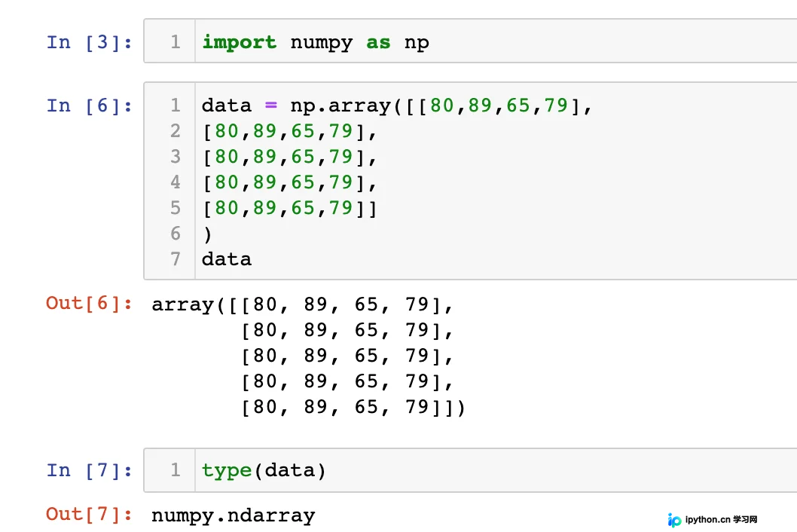Click the first row of array output

302,304
